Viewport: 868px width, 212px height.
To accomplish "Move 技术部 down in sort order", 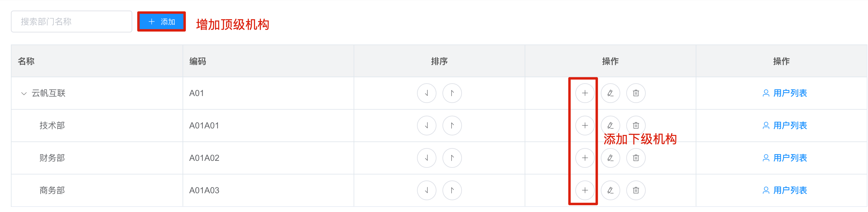I will pyautogui.click(x=427, y=125).
